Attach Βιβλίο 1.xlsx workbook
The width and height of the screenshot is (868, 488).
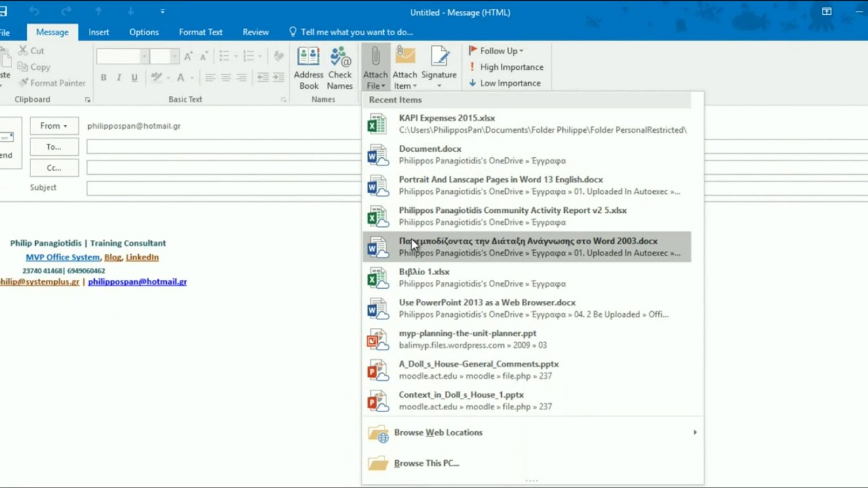point(527,278)
